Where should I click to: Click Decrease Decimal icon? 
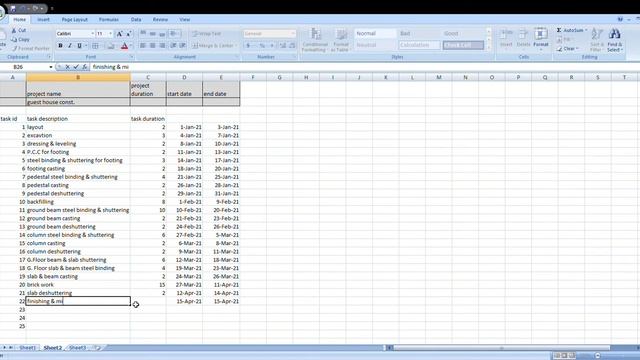(x=292, y=46)
